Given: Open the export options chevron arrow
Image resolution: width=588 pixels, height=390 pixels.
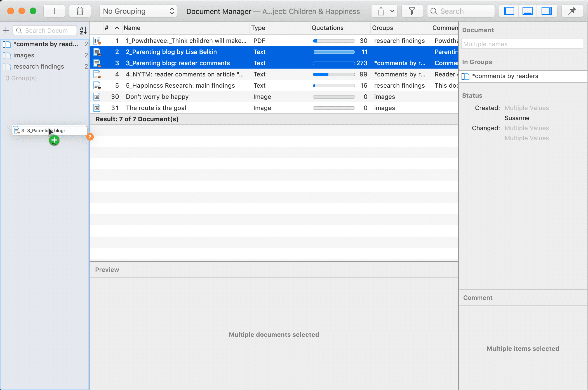Looking at the screenshot, I should pos(392,11).
